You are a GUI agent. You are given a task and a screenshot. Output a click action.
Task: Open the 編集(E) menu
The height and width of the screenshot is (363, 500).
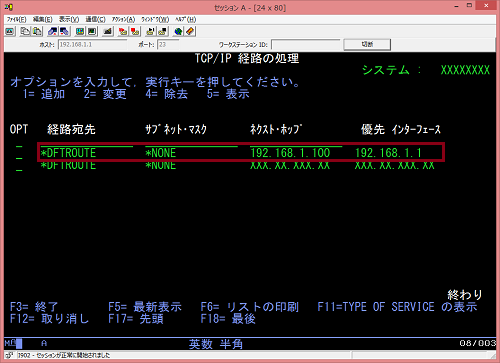[42, 19]
